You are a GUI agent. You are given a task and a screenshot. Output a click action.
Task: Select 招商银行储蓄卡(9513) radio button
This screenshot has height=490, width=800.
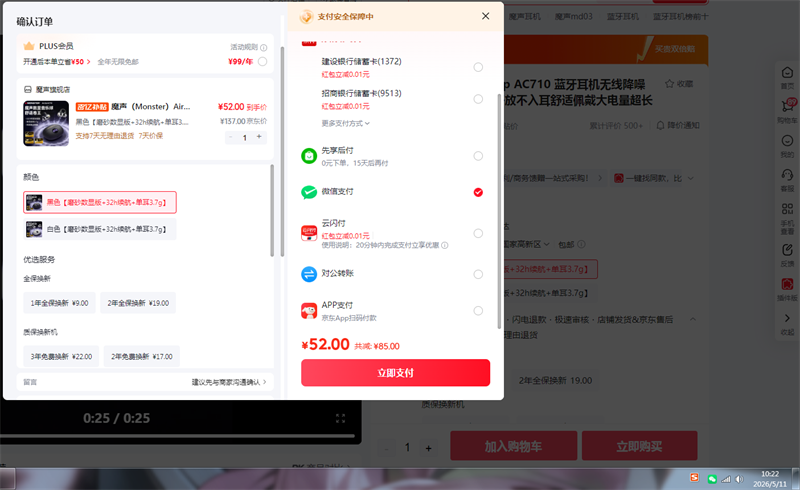pos(478,99)
